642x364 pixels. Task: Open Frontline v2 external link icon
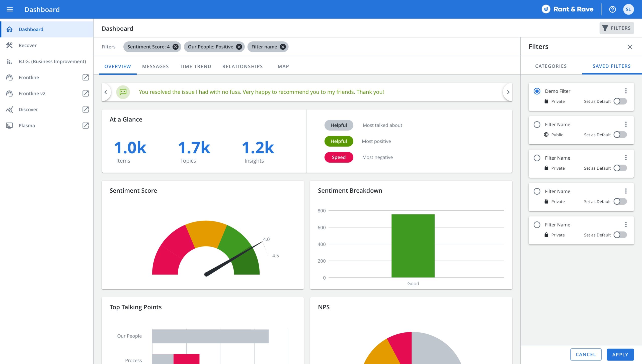tap(86, 93)
